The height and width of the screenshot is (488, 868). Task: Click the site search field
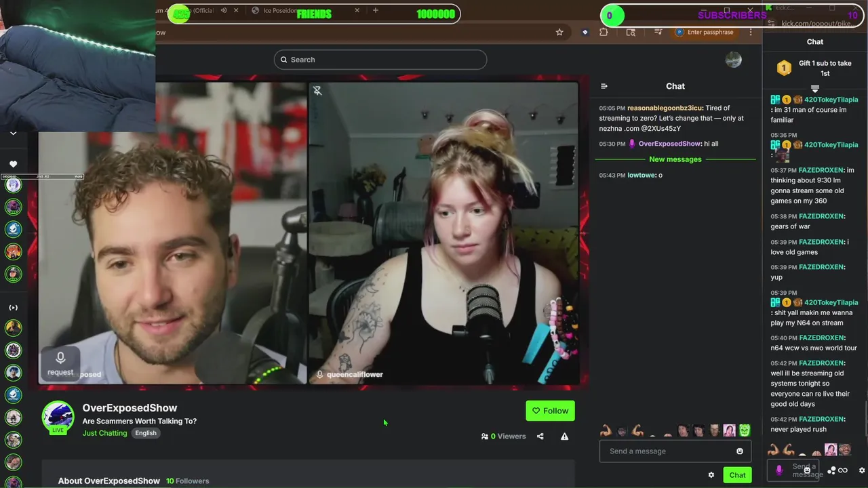[x=380, y=60]
